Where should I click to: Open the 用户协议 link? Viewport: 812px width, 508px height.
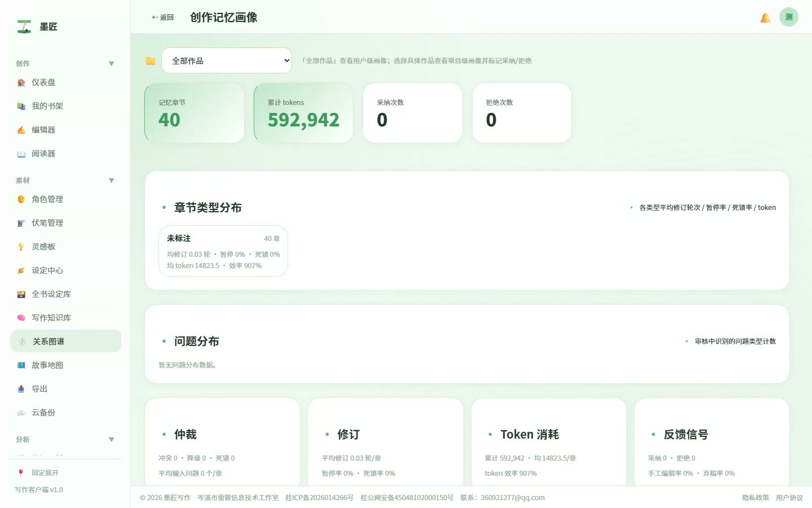pos(789,498)
